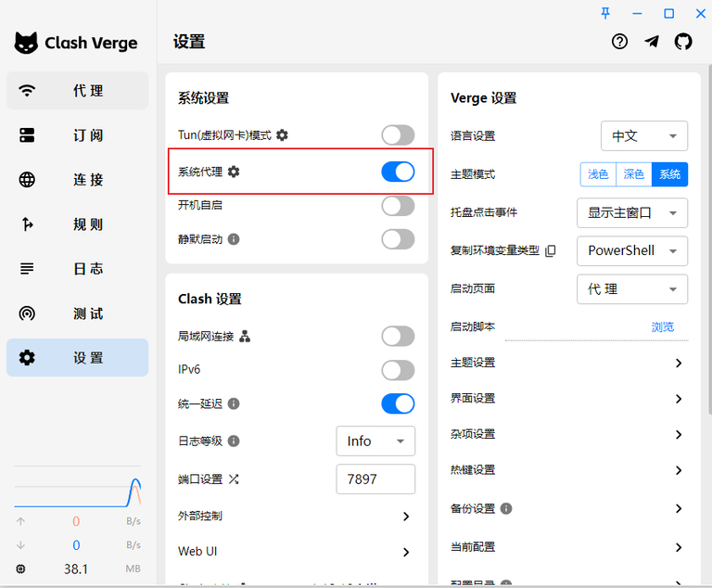
Task: Open the 启动页面 dropdown showing 代理
Action: pyautogui.click(x=632, y=289)
